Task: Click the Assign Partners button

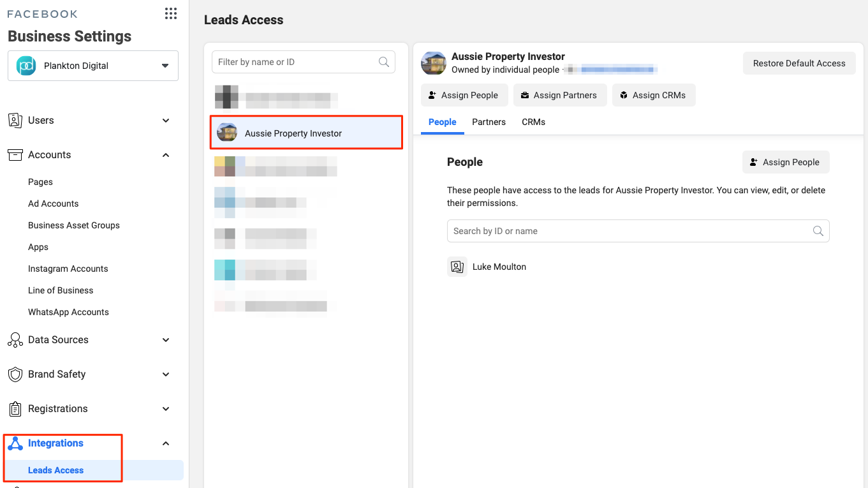Action: 558,95
